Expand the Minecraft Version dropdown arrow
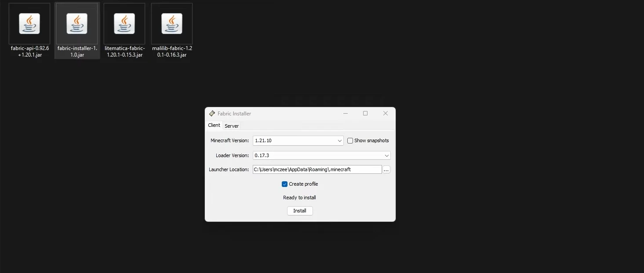Viewport: 644px width, 273px height. coord(340,141)
